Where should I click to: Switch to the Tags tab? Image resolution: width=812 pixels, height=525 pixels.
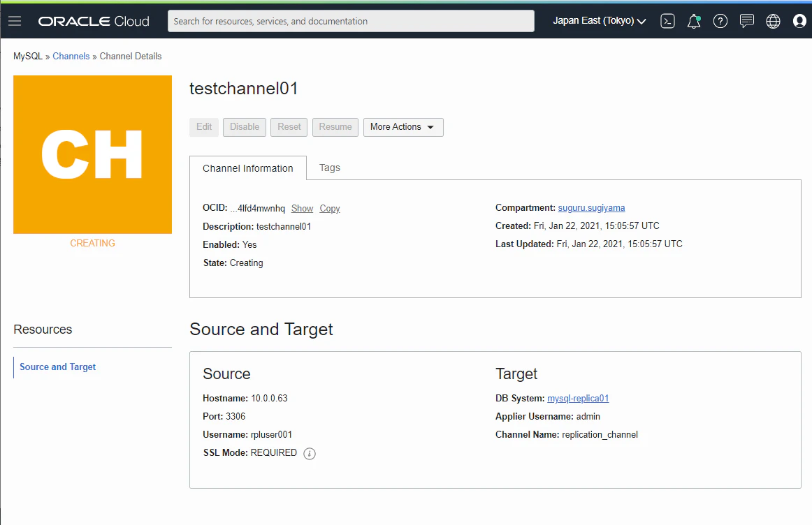pos(329,168)
